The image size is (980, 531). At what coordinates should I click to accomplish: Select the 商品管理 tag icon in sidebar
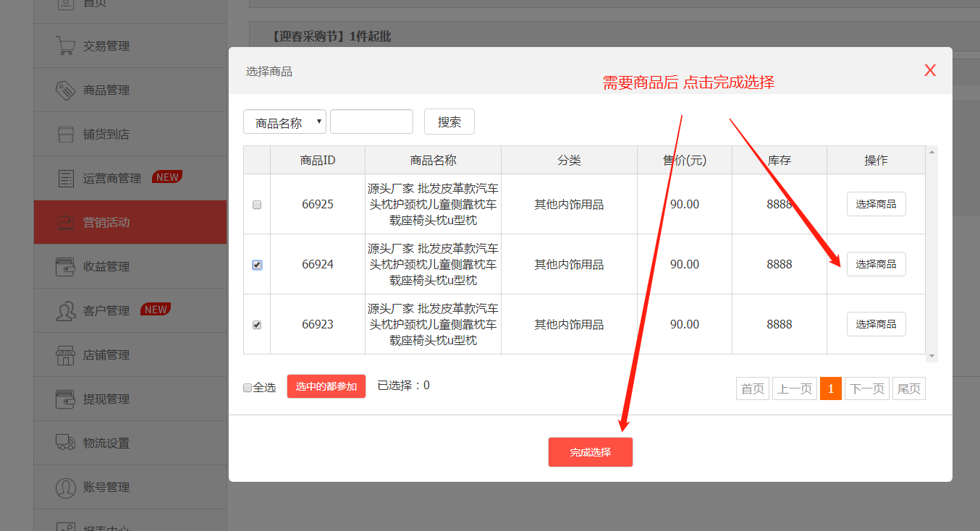(x=66, y=89)
